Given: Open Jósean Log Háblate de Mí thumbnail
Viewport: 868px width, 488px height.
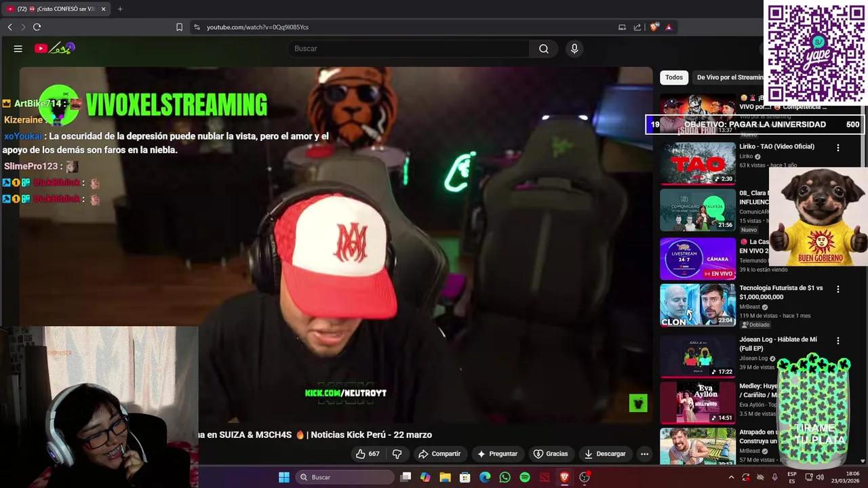Looking at the screenshot, I should [x=698, y=356].
